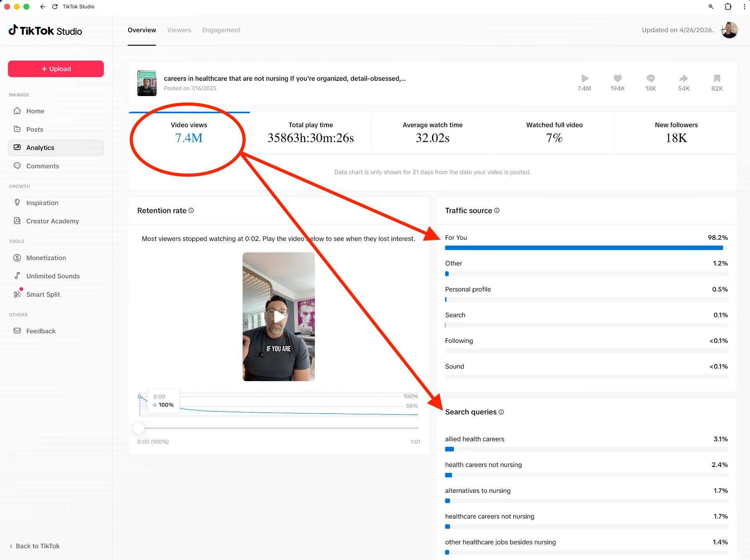Click the profile avatar picture
The width and height of the screenshot is (750, 560).
(729, 30)
